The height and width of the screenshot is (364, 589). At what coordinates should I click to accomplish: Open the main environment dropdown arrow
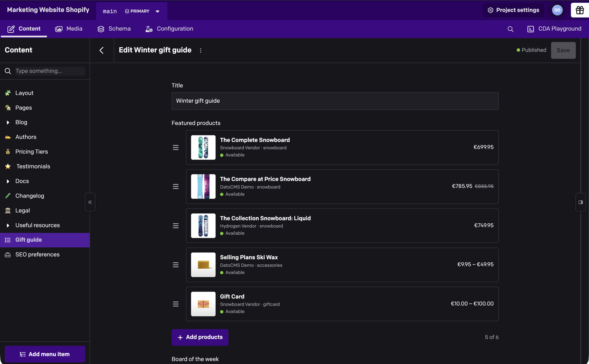coord(157,11)
